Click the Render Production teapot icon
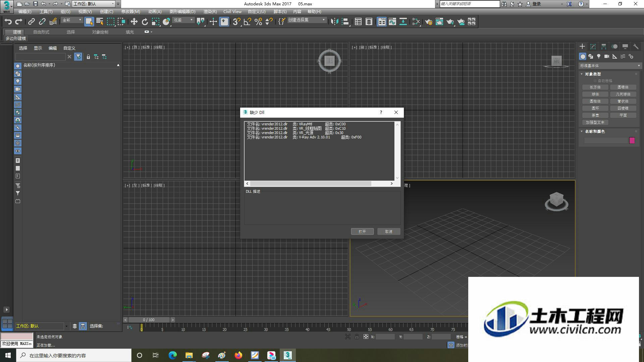 point(450,22)
